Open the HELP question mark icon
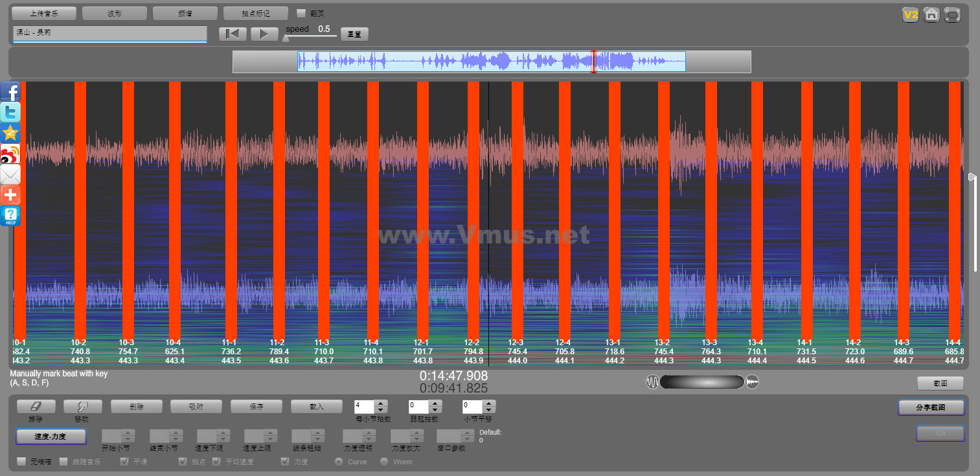This screenshot has width=980, height=476. 10,216
